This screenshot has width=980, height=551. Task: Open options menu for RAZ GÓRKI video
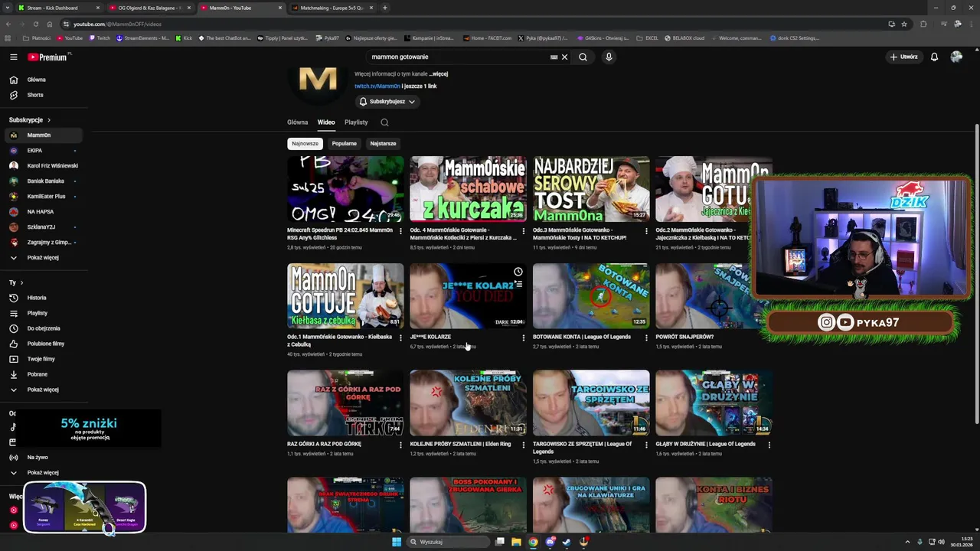400,445
